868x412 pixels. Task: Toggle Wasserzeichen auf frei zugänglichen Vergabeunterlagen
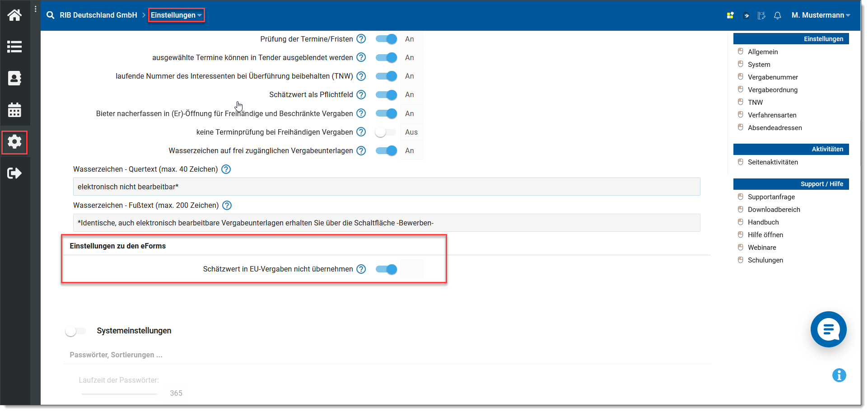[386, 150]
